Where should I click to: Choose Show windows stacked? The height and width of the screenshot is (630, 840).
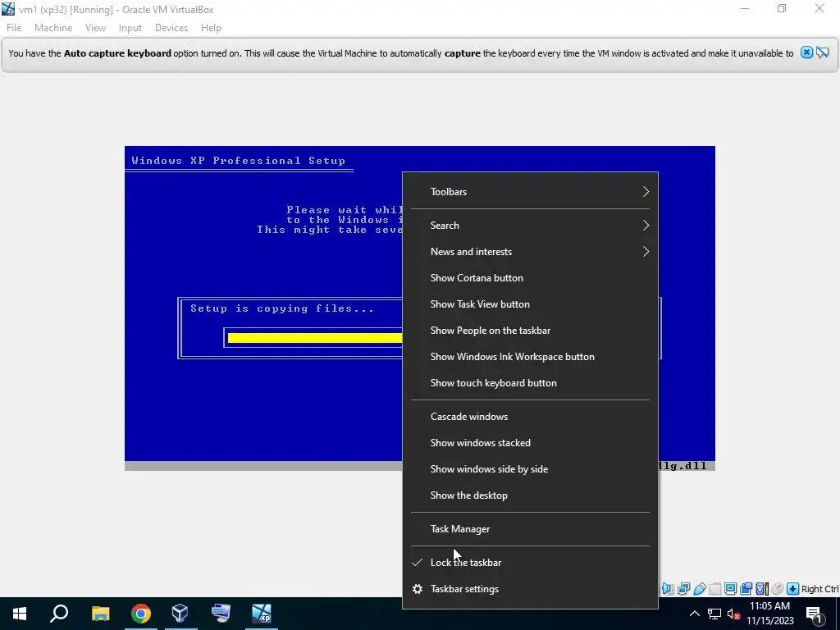pyautogui.click(x=530, y=442)
